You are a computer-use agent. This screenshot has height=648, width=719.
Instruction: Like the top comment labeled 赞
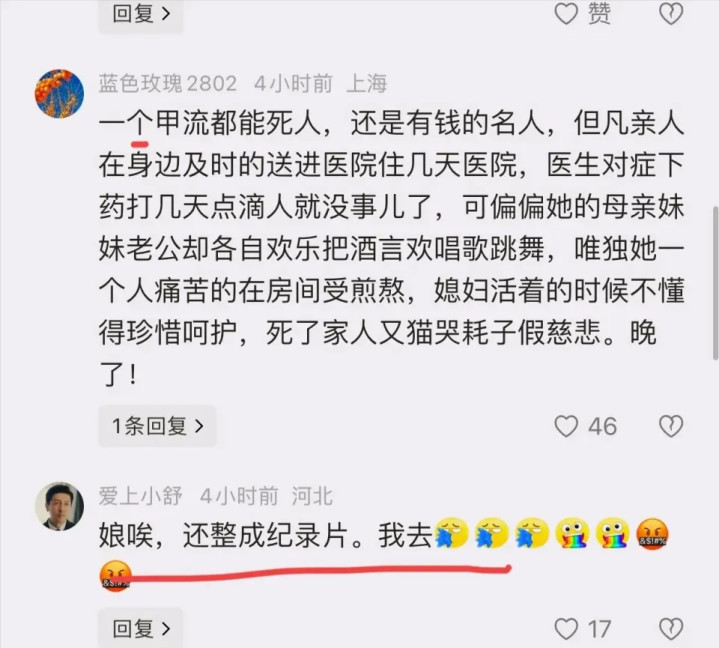(566, 14)
